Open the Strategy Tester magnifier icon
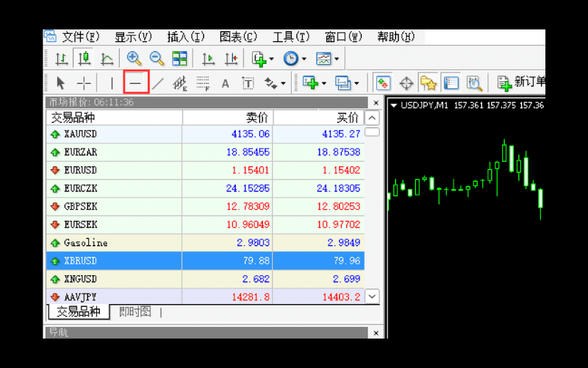The height and width of the screenshot is (368, 588). pyautogui.click(x=474, y=82)
